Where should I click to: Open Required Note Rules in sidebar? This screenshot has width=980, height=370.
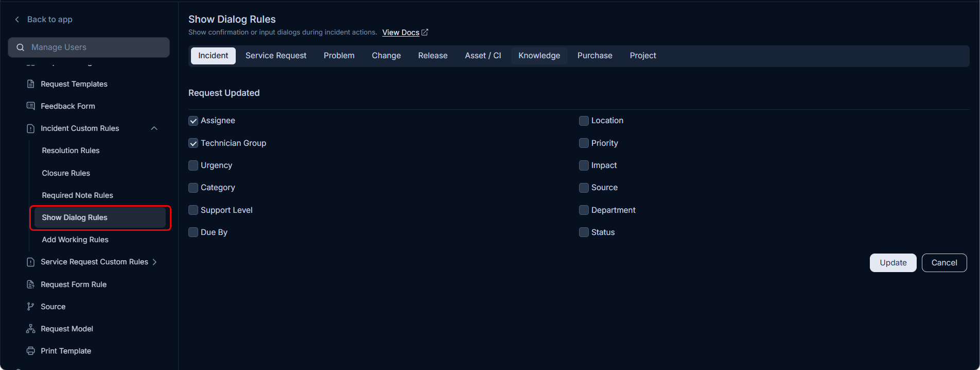pyautogui.click(x=78, y=195)
